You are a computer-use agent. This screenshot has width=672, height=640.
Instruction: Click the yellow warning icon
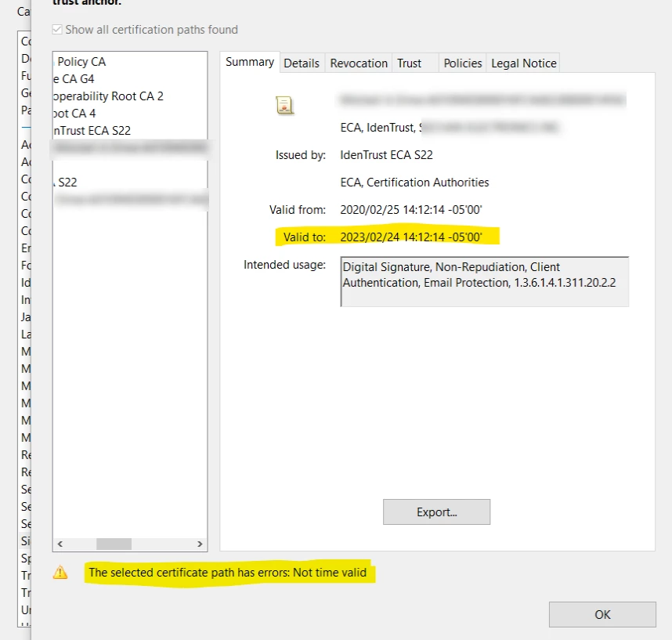pyautogui.click(x=60, y=573)
